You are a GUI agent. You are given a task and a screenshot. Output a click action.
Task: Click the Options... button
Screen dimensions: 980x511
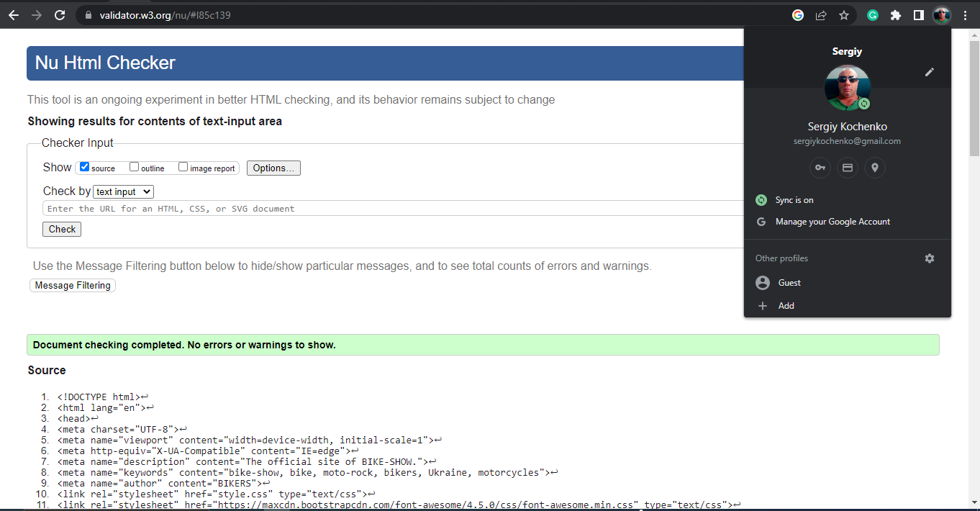click(273, 168)
